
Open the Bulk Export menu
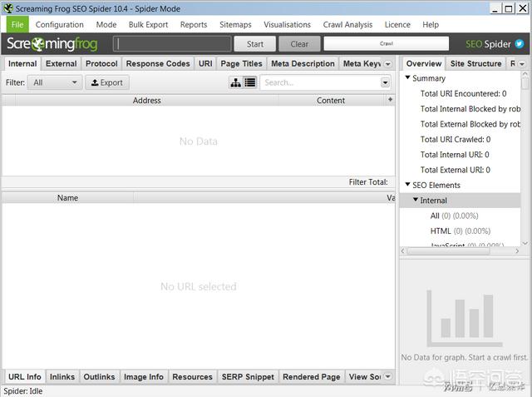(147, 25)
